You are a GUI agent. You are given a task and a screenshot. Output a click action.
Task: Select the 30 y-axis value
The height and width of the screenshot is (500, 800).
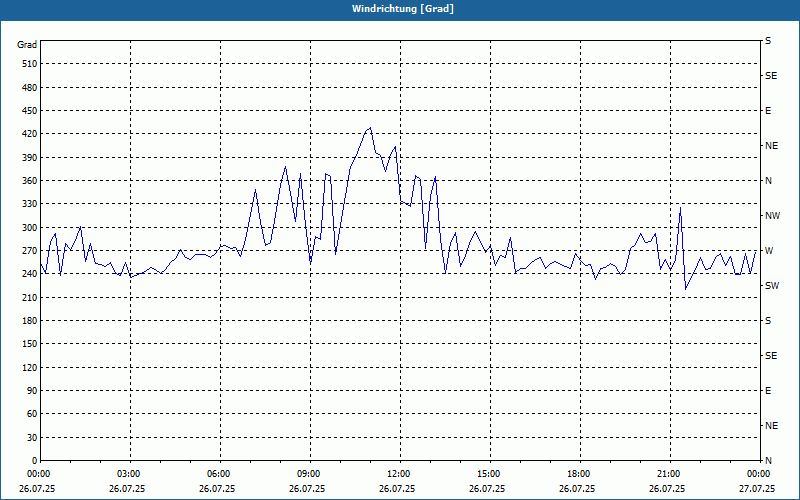pyautogui.click(x=32, y=437)
